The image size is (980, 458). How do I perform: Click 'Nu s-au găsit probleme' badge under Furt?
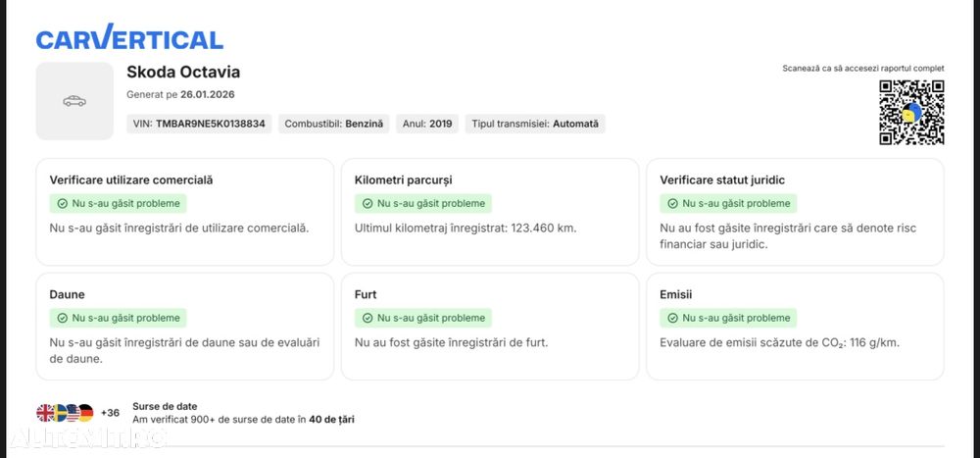(x=423, y=318)
